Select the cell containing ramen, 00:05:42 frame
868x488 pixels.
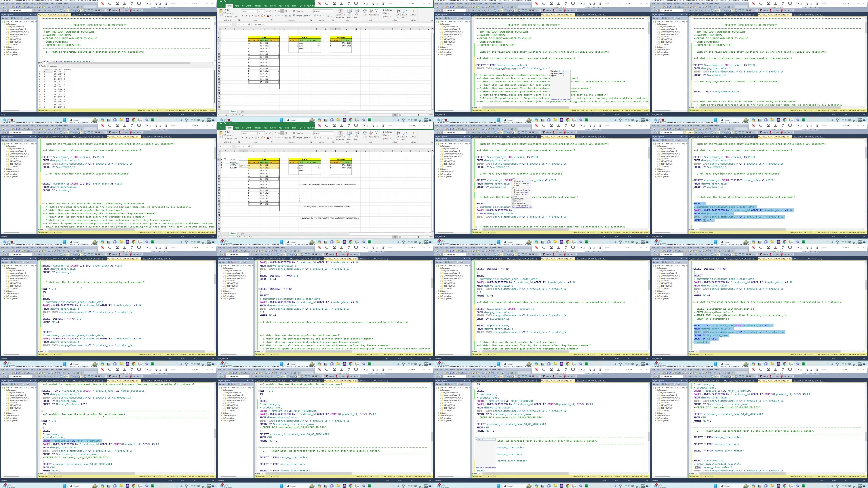point(305,49)
